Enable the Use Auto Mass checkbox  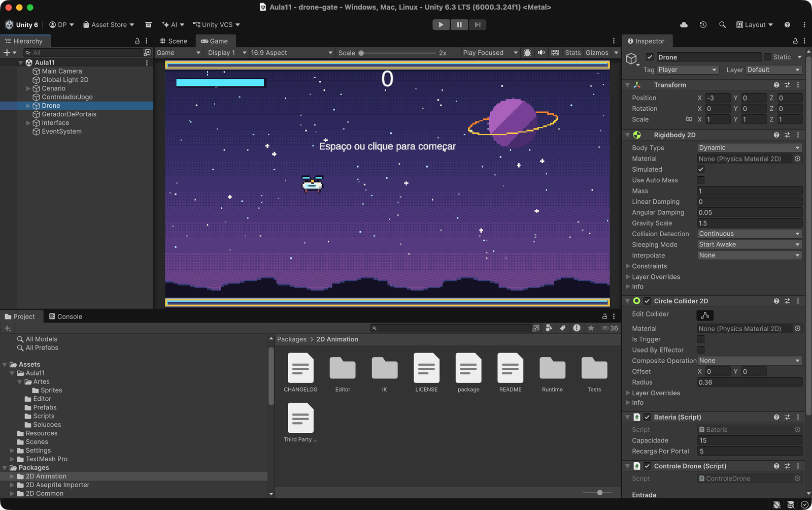pos(701,180)
